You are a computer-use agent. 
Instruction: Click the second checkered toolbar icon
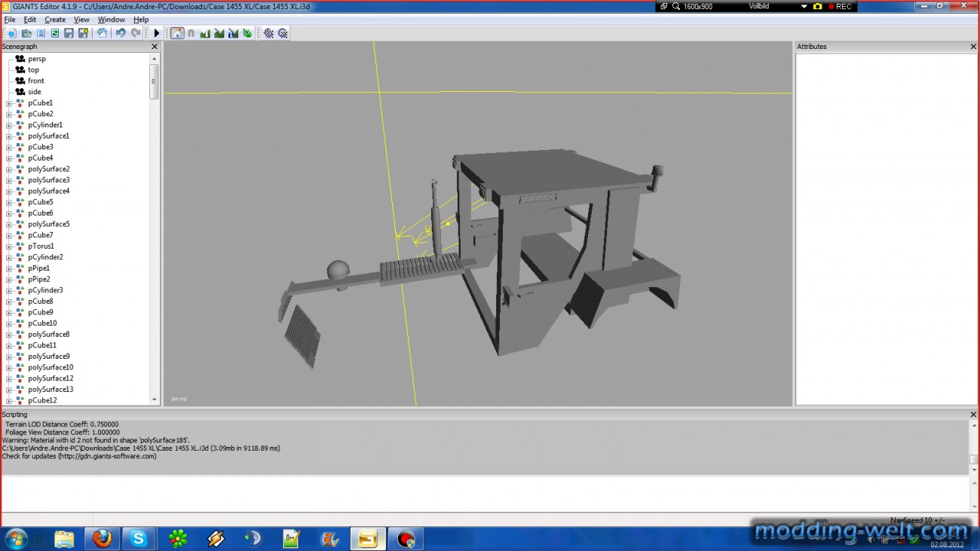(283, 33)
